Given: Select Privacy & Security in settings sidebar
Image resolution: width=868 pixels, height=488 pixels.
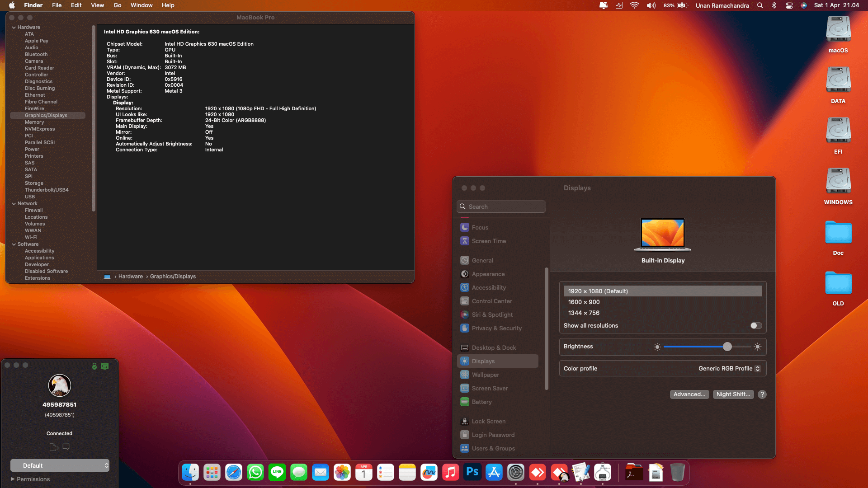Looking at the screenshot, I should click(496, 328).
